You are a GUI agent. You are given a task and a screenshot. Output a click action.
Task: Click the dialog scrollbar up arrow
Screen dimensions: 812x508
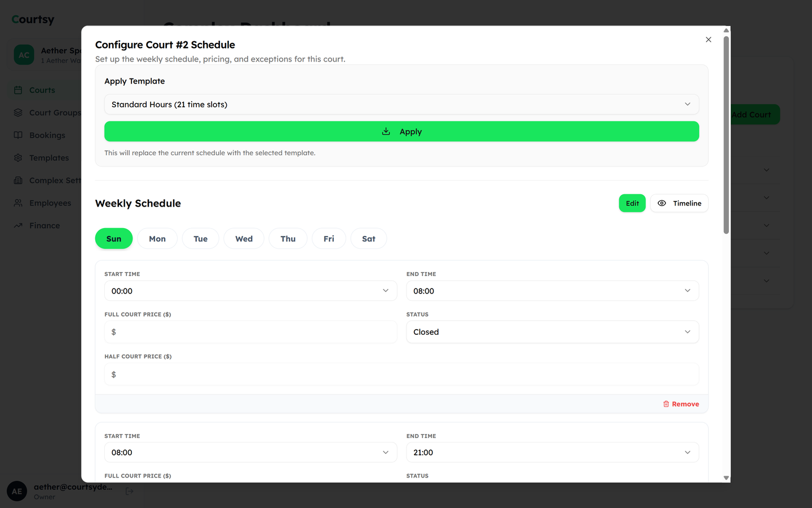[726, 30]
